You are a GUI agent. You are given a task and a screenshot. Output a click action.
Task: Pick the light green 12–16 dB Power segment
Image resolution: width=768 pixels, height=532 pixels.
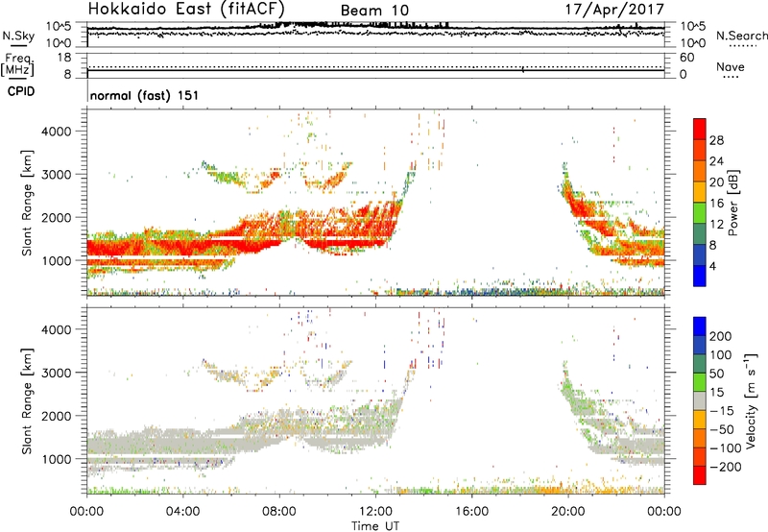click(700, 212)
